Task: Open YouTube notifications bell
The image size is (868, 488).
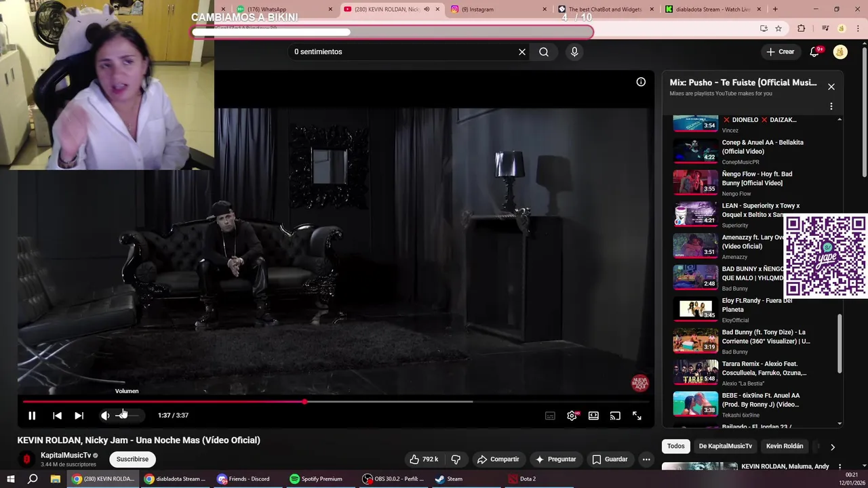Action: click(814, 52)
